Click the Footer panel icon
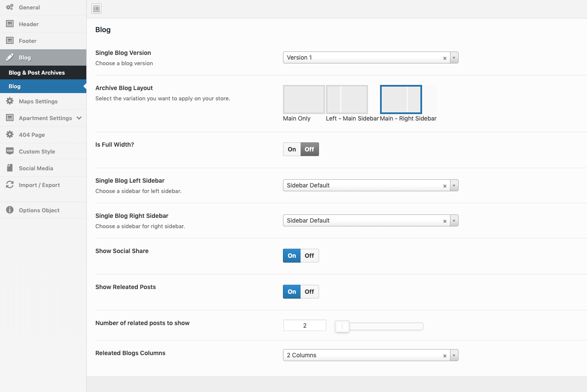 click(9, 41)
